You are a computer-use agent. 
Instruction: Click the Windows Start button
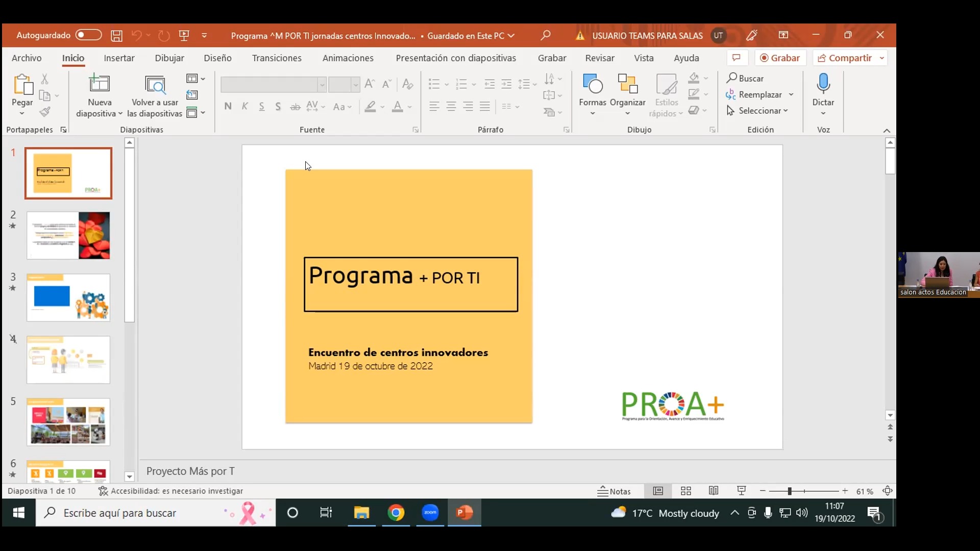click(x=19, y=513)
